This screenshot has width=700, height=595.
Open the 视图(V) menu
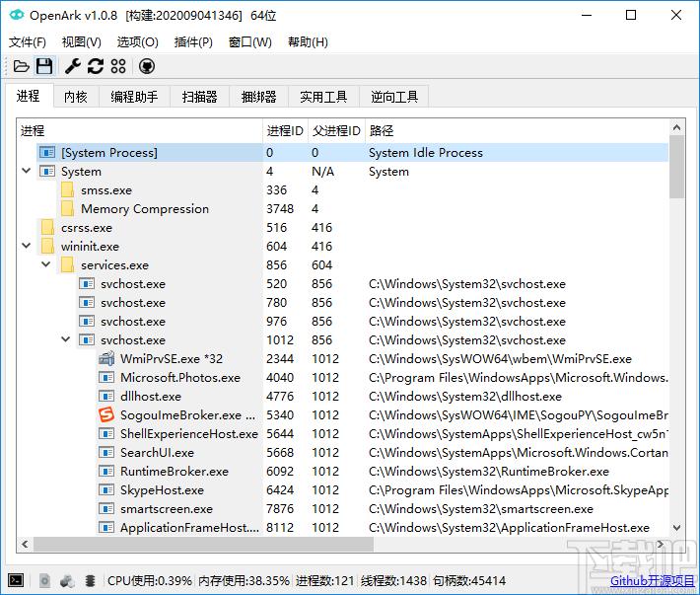coord(81,42)
